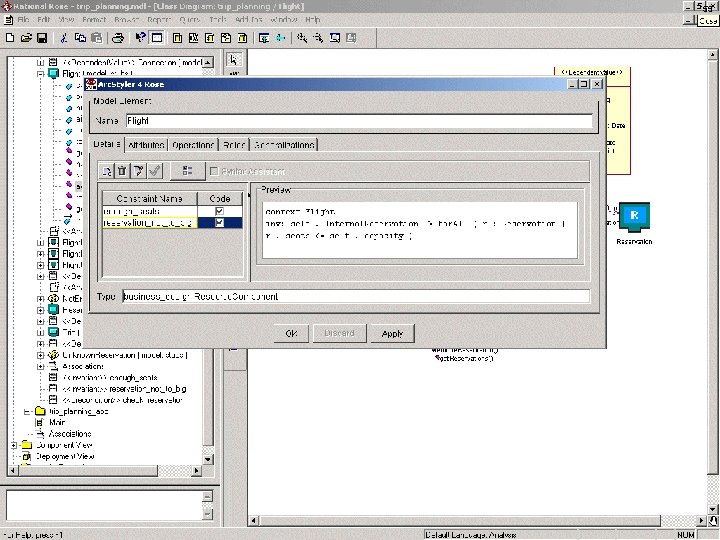Click the Print toolbar icon
The height and width of the screenshot is (540, 720).
coord(118,38)
